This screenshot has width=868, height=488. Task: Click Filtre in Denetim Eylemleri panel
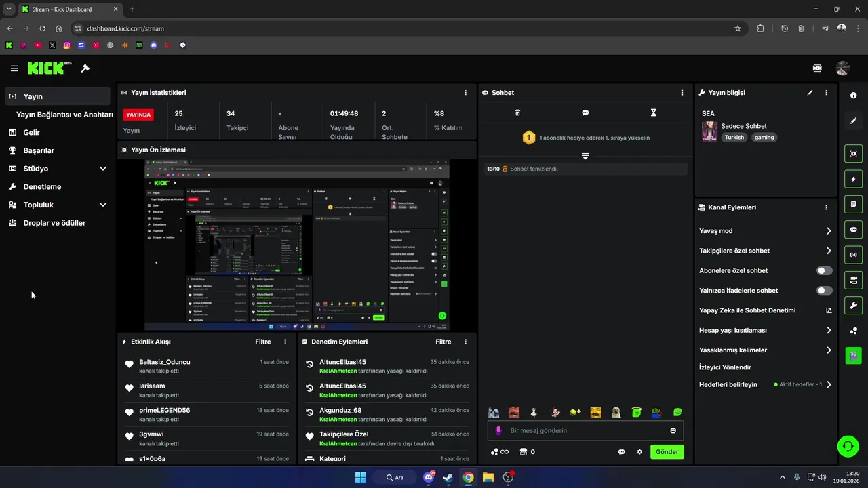pos(443,342)
